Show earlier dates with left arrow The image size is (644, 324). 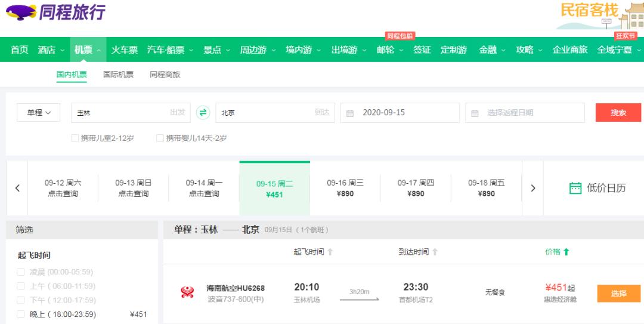coord(17,188)
